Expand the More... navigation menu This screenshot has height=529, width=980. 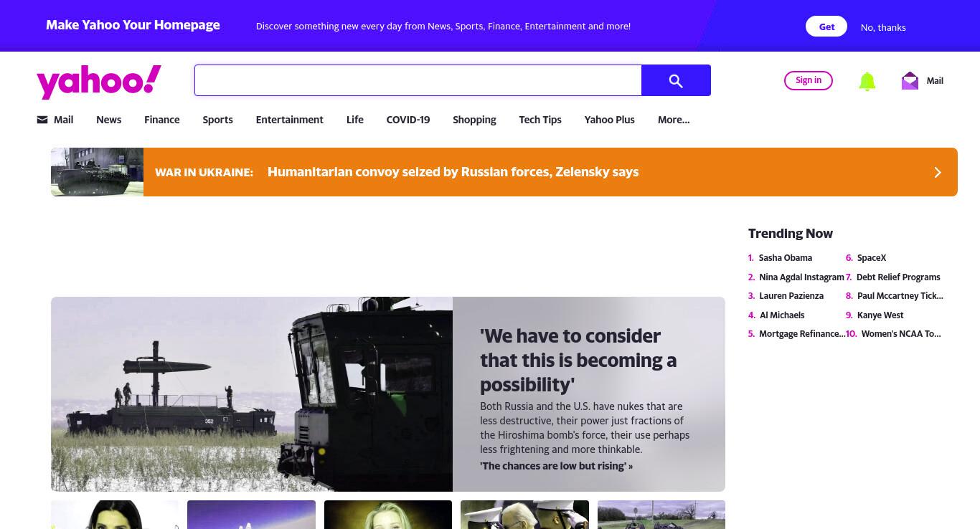pos(674,120)
